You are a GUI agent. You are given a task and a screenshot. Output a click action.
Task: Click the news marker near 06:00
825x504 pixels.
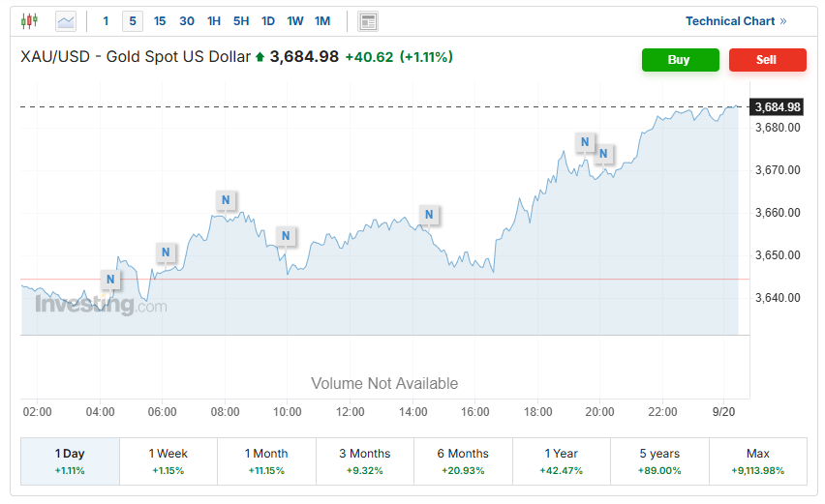point(167,253)
